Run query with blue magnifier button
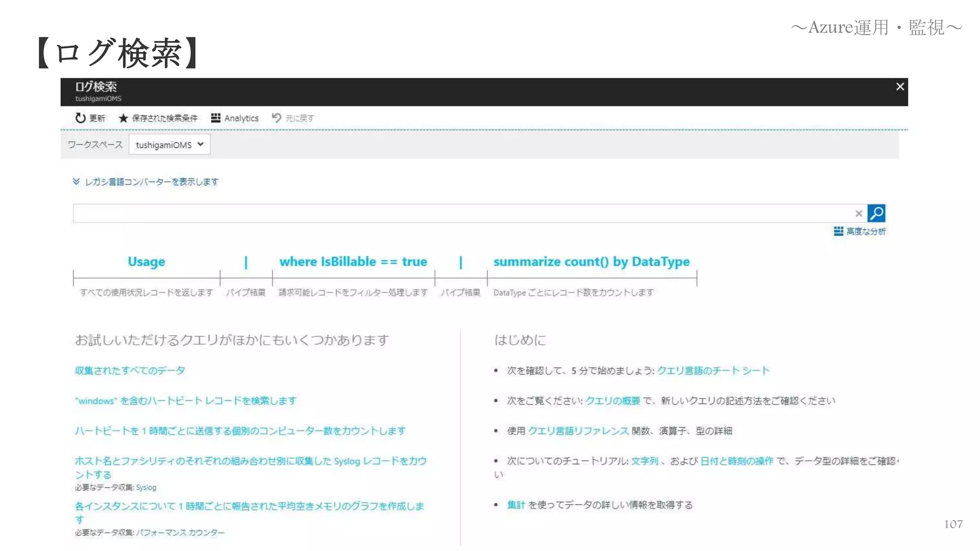Screen dimensions: 980x551 pyautogui.click(x=876, y=213)
